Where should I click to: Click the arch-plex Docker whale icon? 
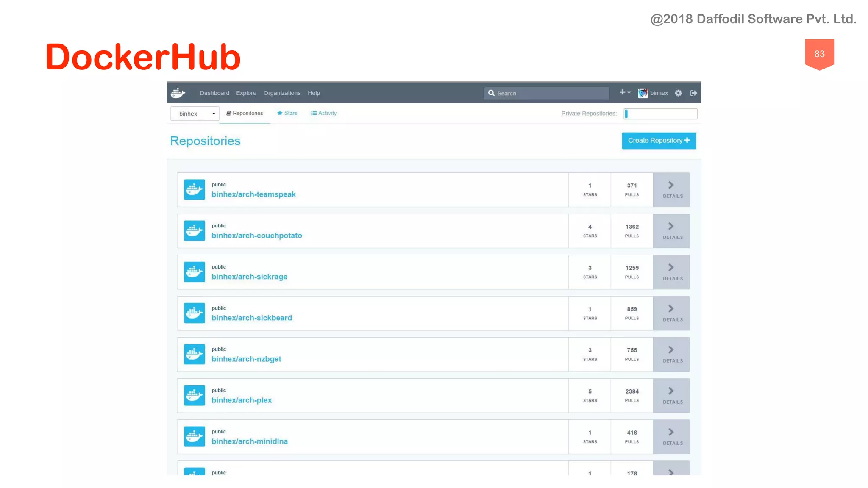(x=195, y=395)
